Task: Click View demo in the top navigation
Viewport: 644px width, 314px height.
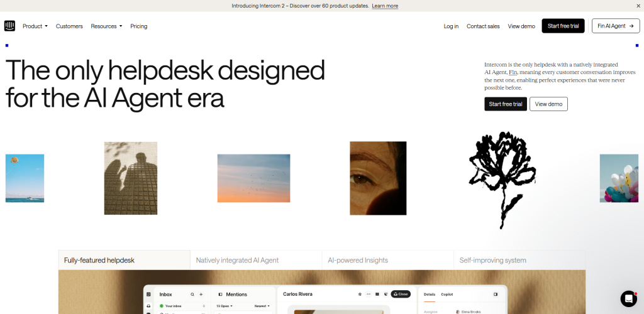Action: [x=521, y=26]
